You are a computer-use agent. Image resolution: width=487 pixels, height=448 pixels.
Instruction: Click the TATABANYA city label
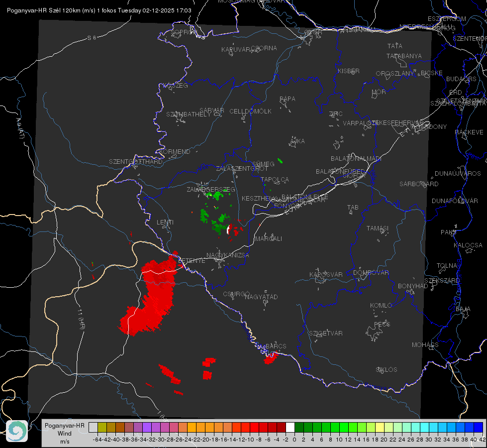click(404, 56)
